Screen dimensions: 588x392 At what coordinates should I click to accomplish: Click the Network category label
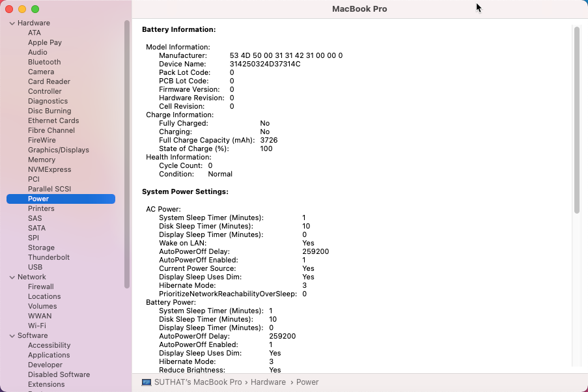[x=31, y=277]
